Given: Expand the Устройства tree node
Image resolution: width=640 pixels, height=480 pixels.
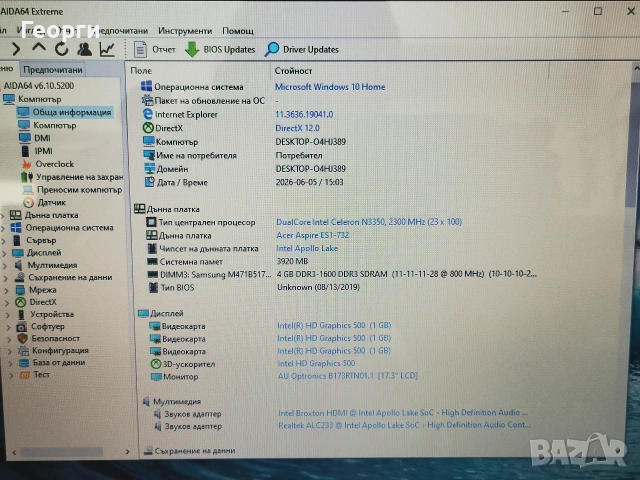Looking at the screenshot, I should point(8,315).
